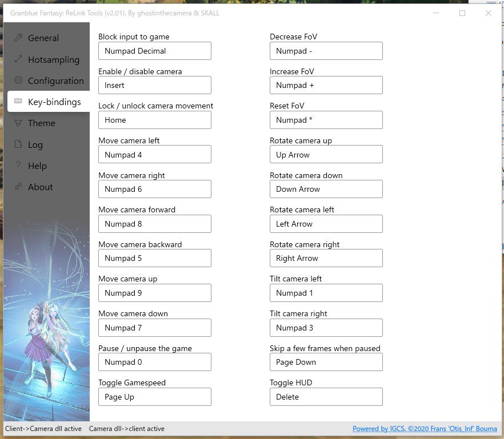This screenshot has height=439, width=504.
Task: Click the Pause / unpause the game field
Action: 155,362
